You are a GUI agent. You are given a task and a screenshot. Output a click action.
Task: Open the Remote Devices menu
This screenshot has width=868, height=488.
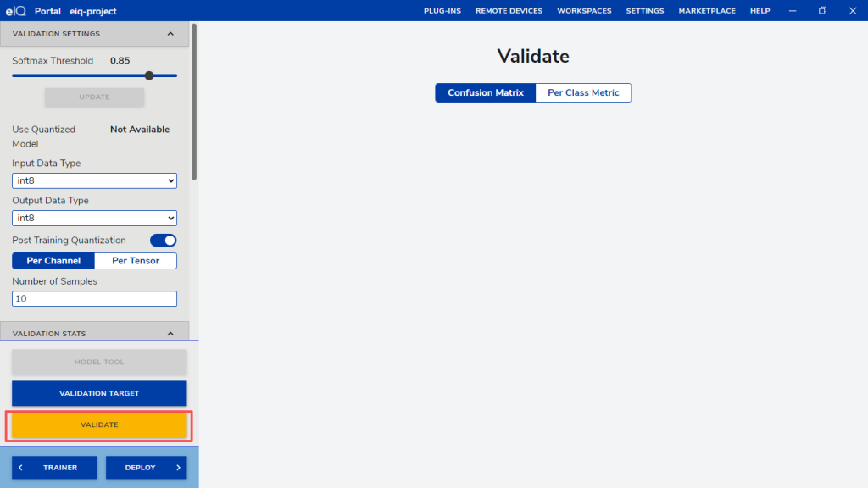[x=509, y=11]
